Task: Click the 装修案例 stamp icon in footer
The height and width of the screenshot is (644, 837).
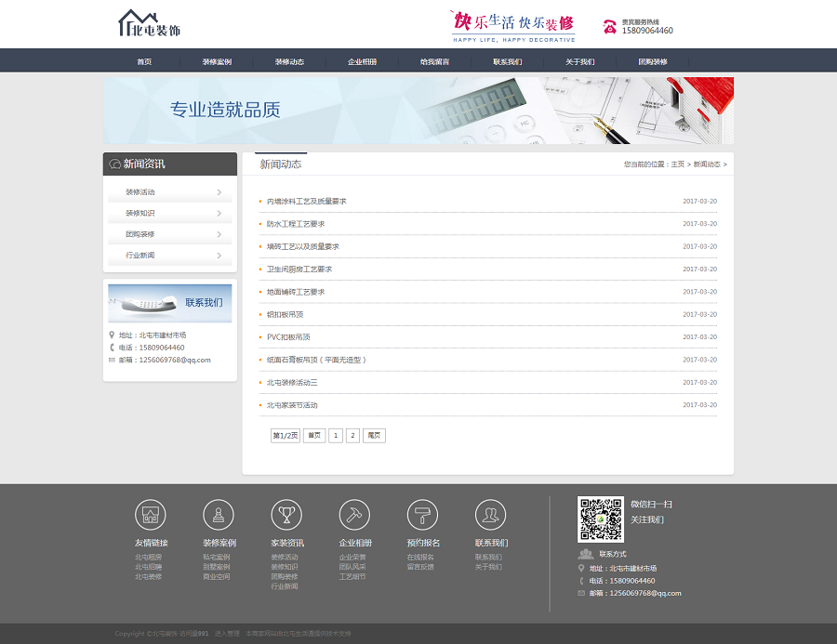Action: coord(219,515)
